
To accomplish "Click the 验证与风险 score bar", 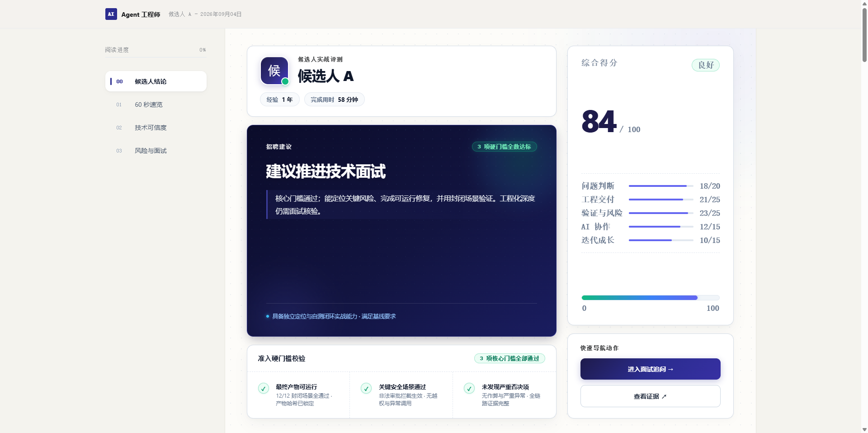I will click(x=661, y=213).
